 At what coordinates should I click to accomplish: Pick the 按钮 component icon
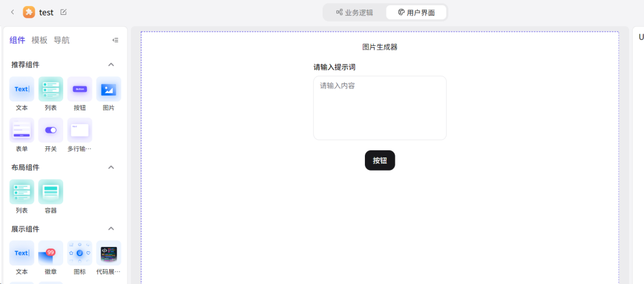[80, 89]
